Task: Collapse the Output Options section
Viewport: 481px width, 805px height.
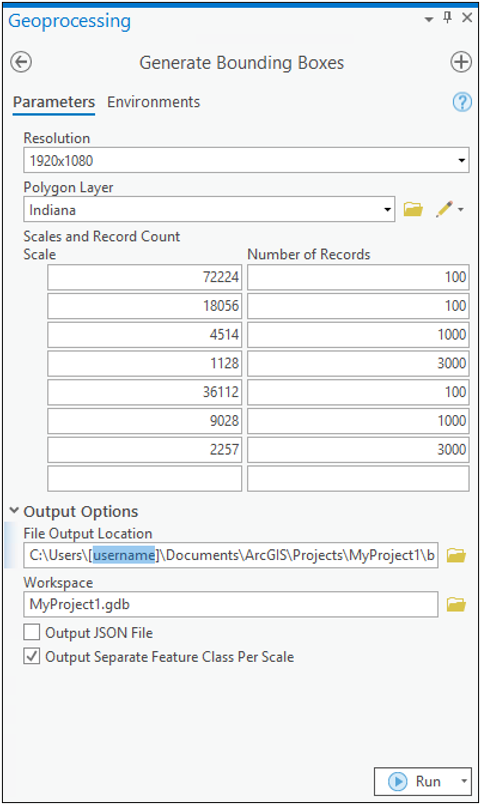Action: point(14,511)
